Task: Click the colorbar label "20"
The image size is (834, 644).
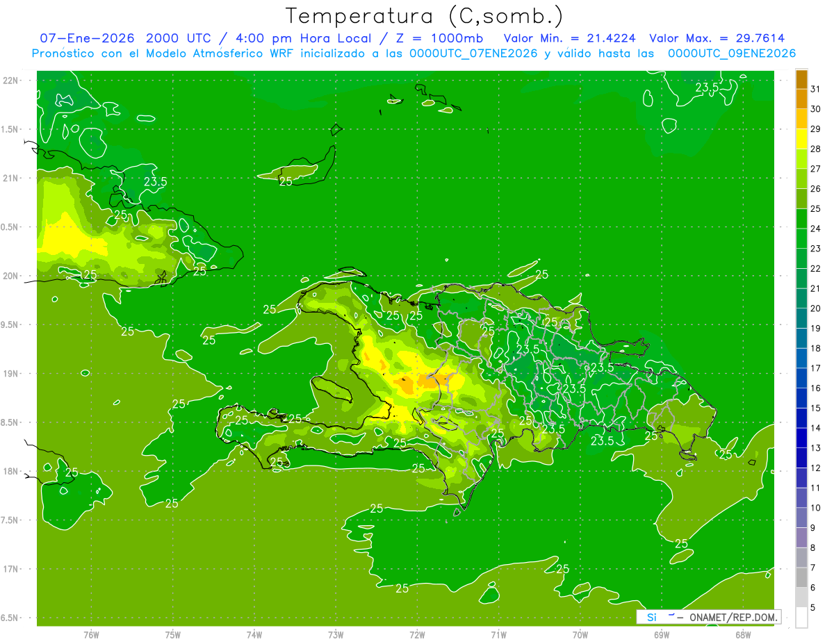Action: 816,308
